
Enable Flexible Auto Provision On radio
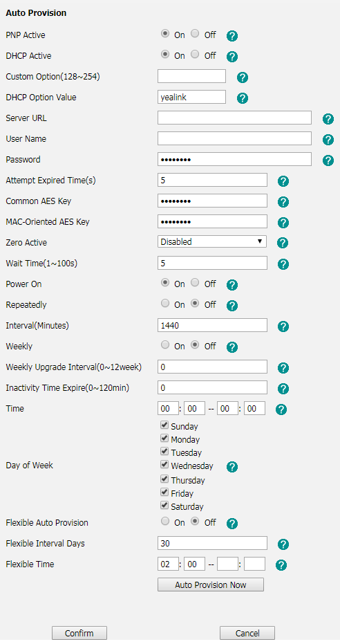coord(165,522)
